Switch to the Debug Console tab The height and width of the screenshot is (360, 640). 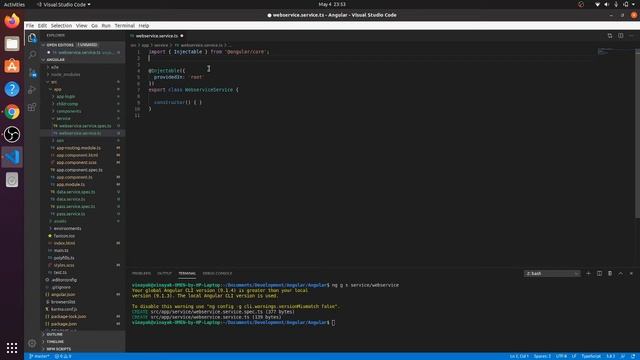point(217,273)
